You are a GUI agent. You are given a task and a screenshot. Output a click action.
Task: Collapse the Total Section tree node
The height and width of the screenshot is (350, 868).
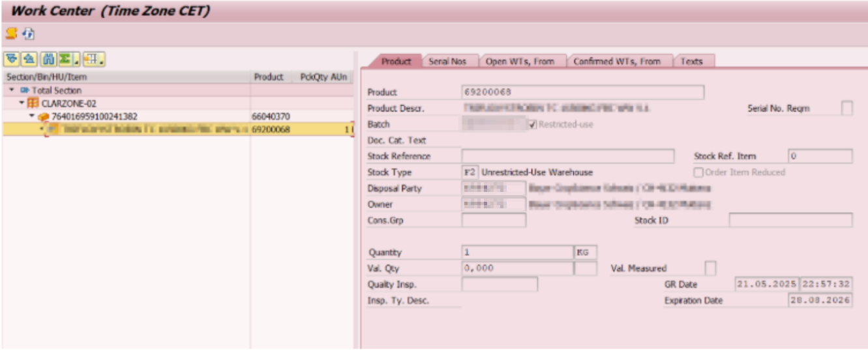click(11, 90)
